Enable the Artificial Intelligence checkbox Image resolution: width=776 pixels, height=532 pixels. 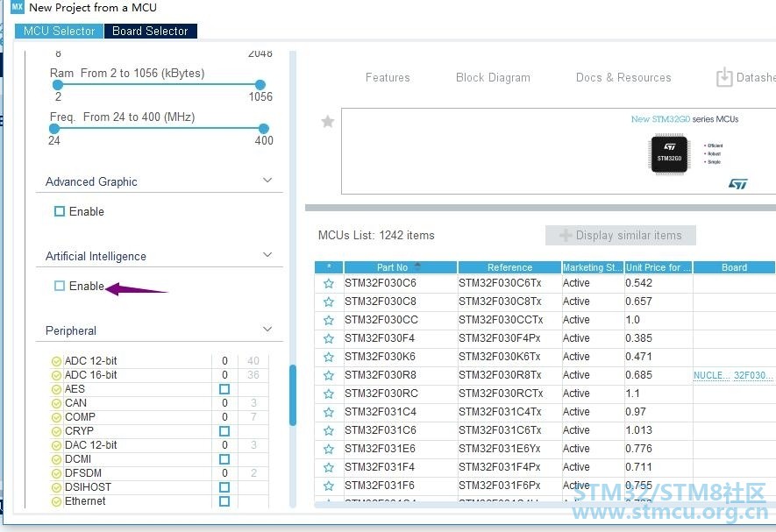(60, 286)
